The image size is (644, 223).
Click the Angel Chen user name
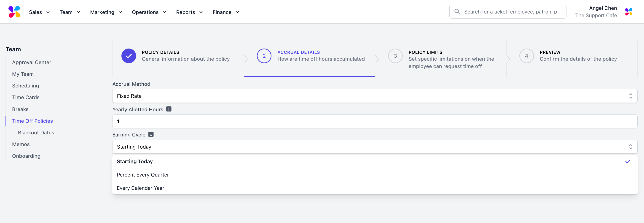603,8
